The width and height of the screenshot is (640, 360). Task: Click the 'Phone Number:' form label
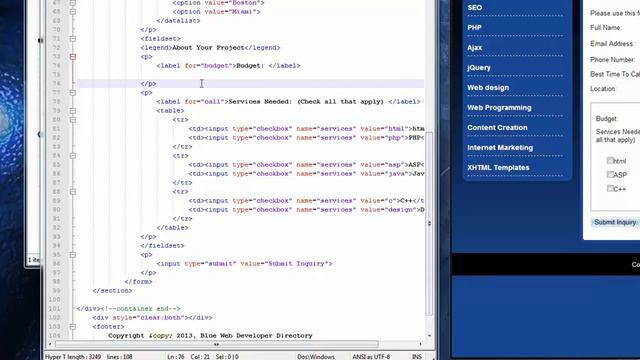tap(612, 60)
